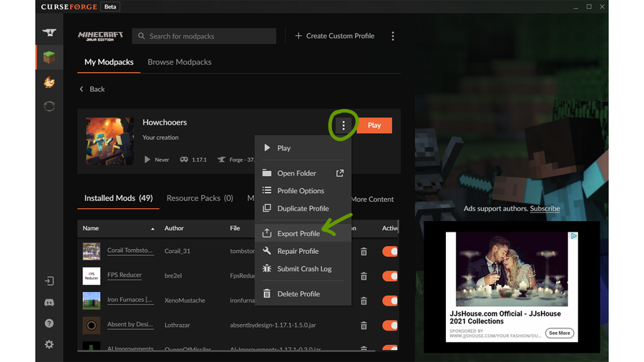Toggle Absent by Design mod active switch
The height and width of the screenshot is (362, 644).
click(x=390, y=326)
